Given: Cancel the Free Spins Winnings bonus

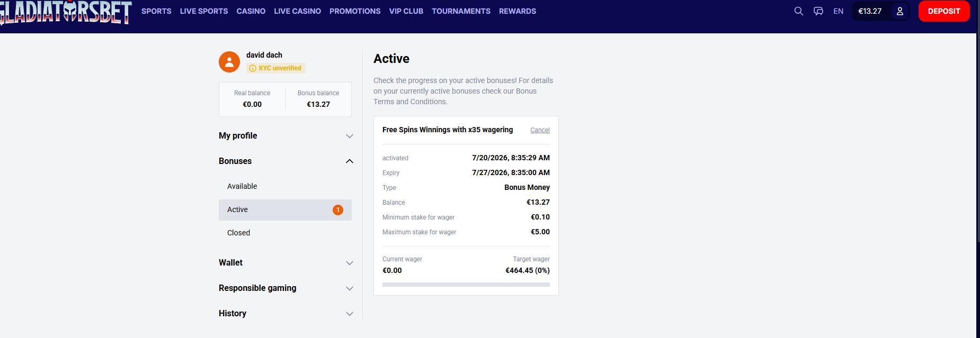Looking at the screenshot, I should point(540,130).
